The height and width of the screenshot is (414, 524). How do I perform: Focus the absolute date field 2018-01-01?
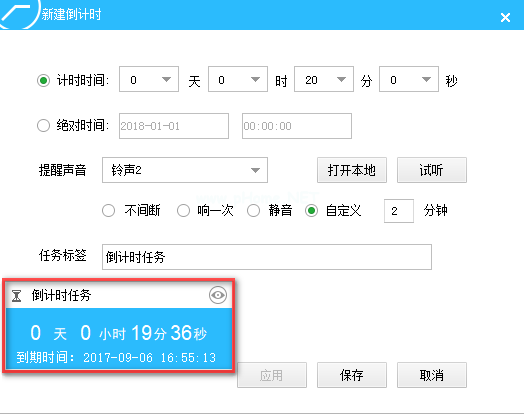[x=174, y=126]
